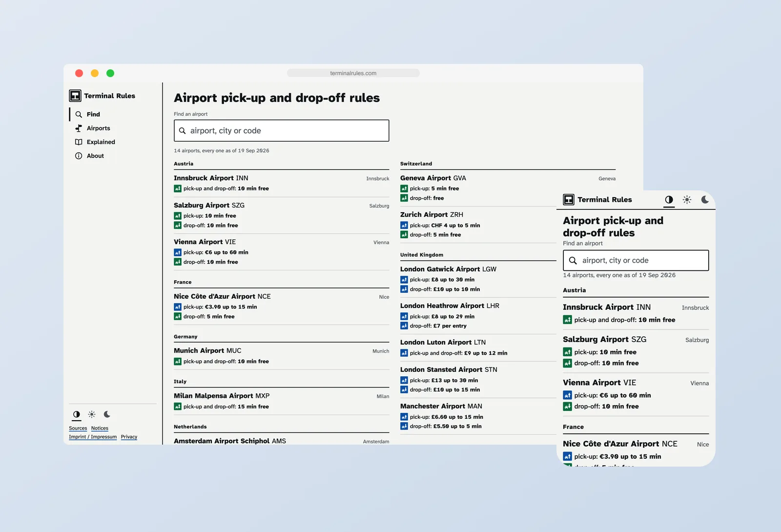Screen dimensions: 781x532
Task: Click green icon beside Milan Malpensa rules
Action: 178,407
